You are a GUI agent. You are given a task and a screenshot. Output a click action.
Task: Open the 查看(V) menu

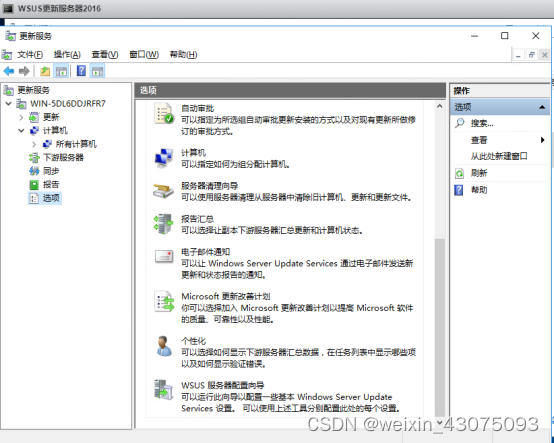(105, 54)
